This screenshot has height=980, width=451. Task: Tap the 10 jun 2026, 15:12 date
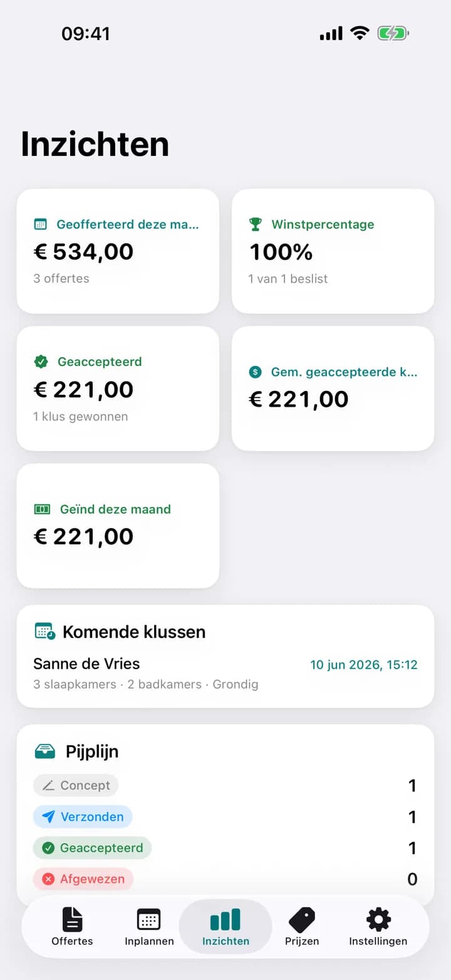pos(364,665)
